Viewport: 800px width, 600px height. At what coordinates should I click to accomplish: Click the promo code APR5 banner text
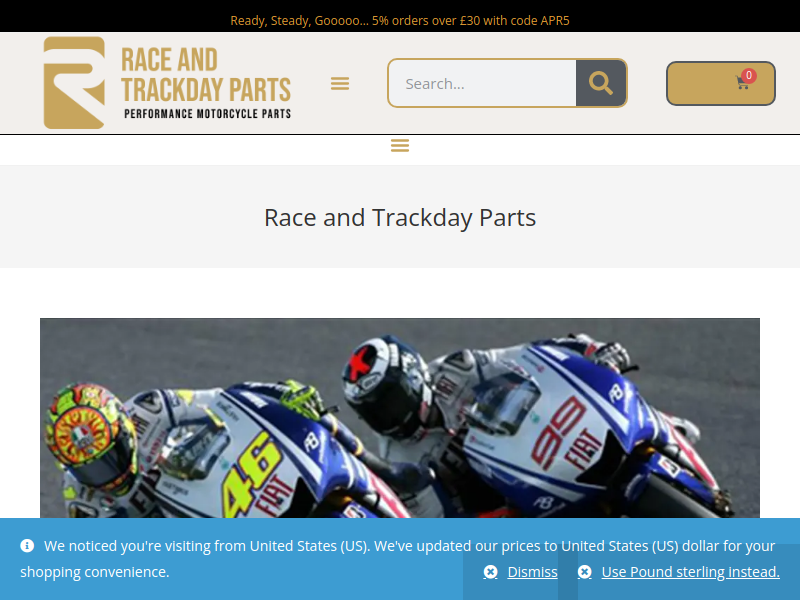coord(400,20)
